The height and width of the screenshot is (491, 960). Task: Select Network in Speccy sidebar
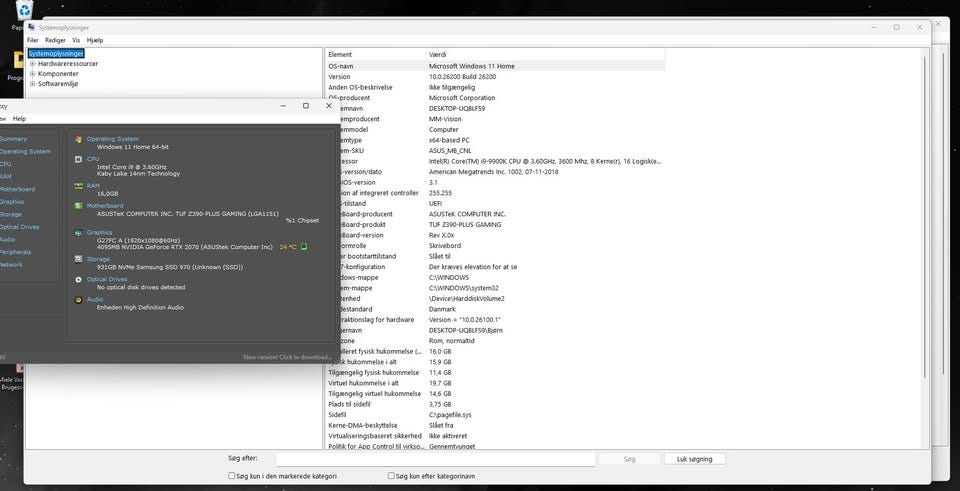point(11,264)
